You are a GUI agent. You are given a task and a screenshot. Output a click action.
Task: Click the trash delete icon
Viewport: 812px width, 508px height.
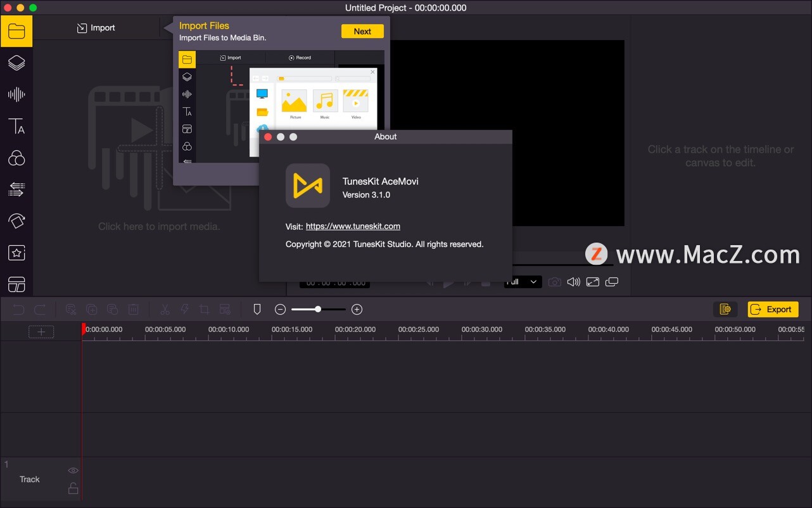134,310
